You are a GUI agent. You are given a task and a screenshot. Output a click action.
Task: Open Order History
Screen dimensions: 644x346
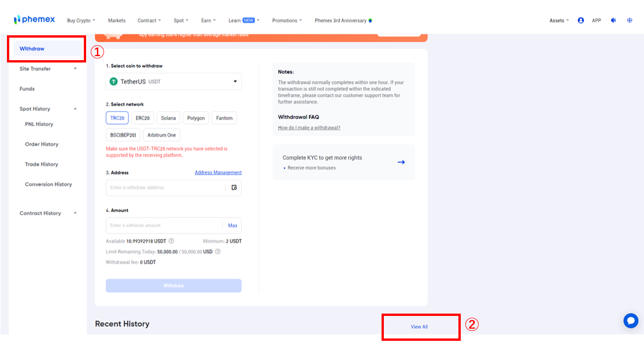click(x=42, y=144)
